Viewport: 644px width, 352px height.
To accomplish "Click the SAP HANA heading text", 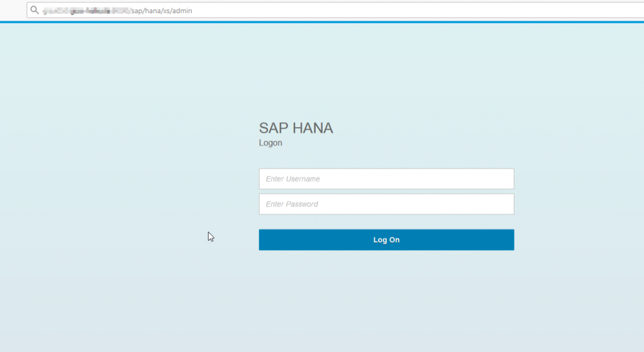I will 296,128.
